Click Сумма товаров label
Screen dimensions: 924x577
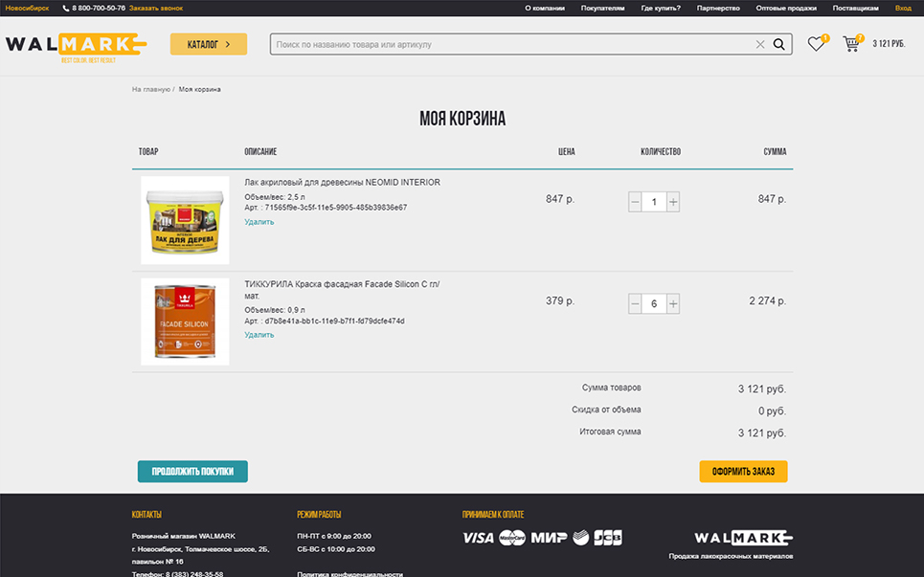[x=612, y=388]
